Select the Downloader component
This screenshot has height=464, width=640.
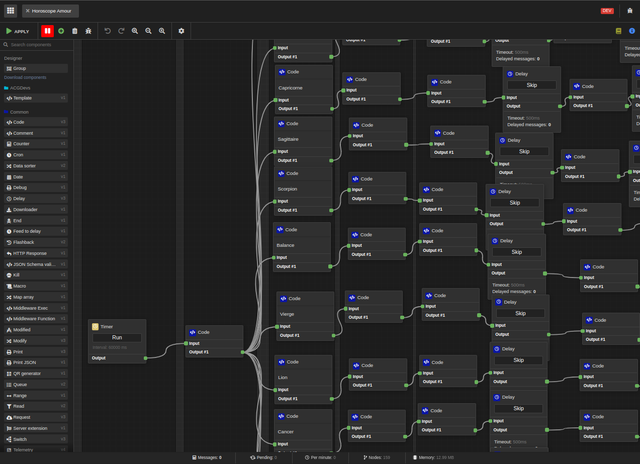pyautogui.click(x=36, y=210)
